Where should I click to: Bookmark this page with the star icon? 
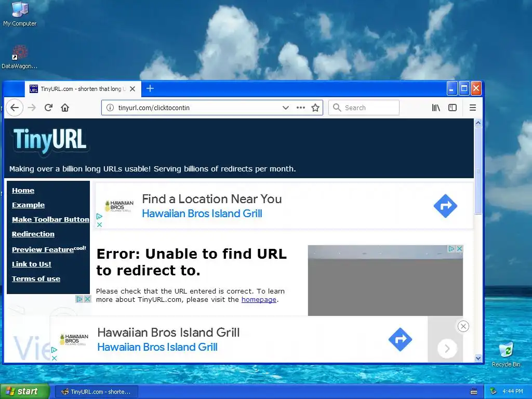click(x=315, y=108)
